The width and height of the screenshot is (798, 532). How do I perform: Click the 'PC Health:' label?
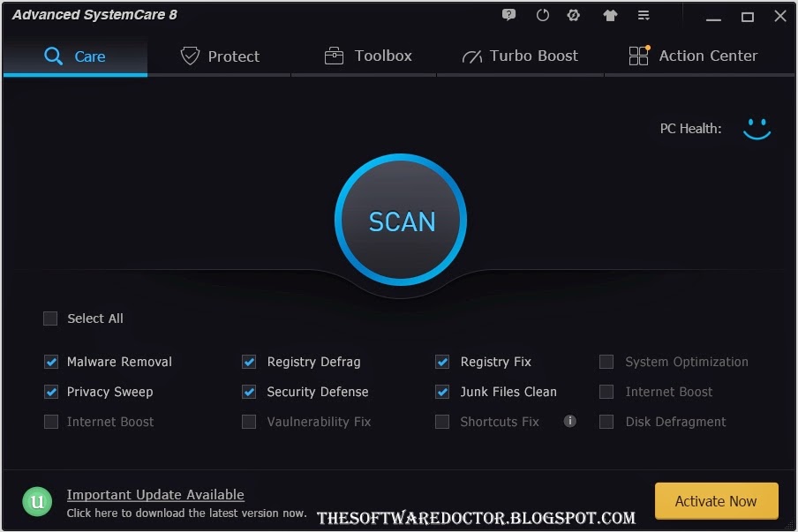[690, 129]
